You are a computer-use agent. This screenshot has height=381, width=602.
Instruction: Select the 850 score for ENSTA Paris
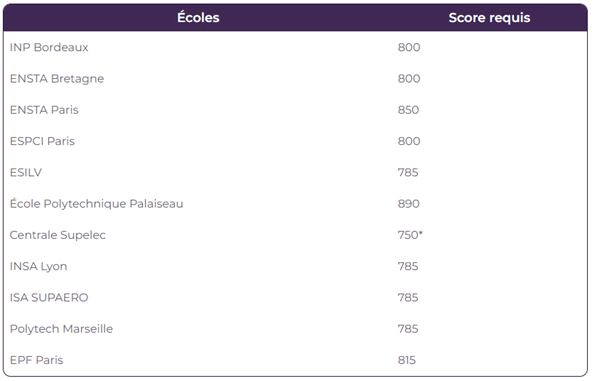point(408,110)
